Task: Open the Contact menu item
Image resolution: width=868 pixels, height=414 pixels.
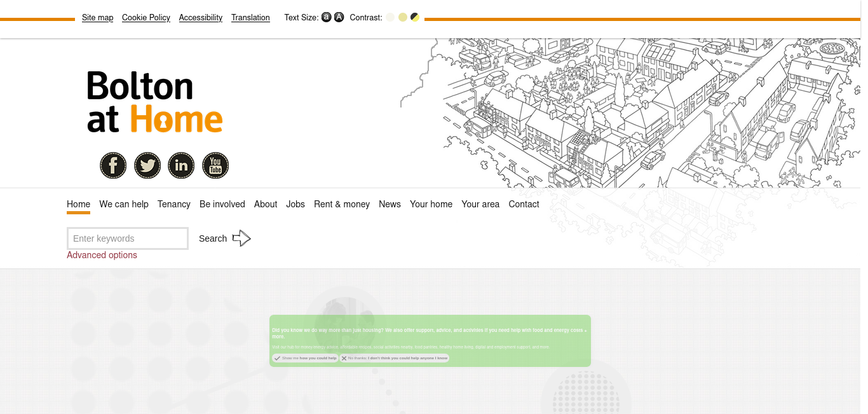Action: [524, 204]
